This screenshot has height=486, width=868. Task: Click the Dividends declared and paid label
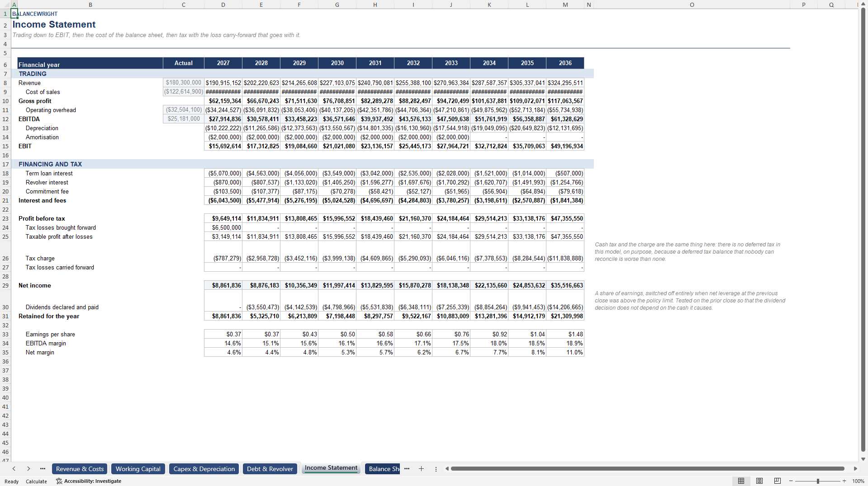pyautogui.click(x=62, y=307)
